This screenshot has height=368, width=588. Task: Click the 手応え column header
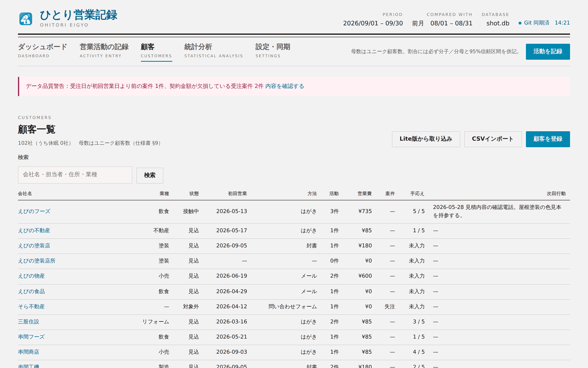[417, 194]
